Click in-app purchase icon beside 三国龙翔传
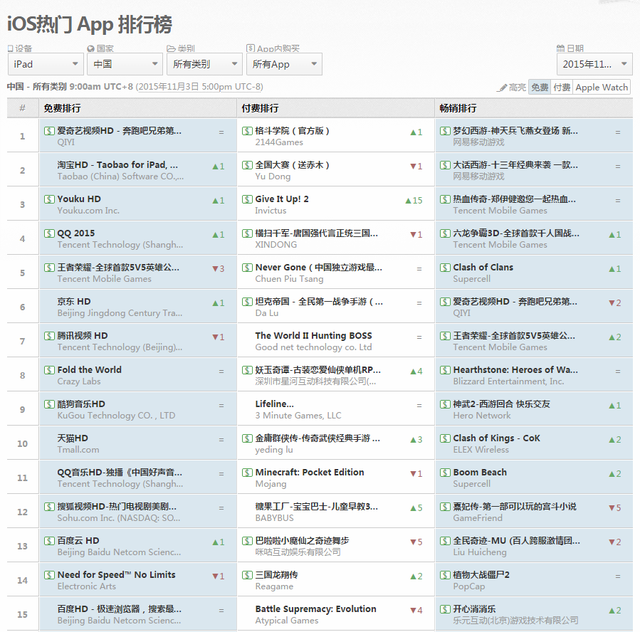This screenshot has width=640, height=632. [247, 575]
